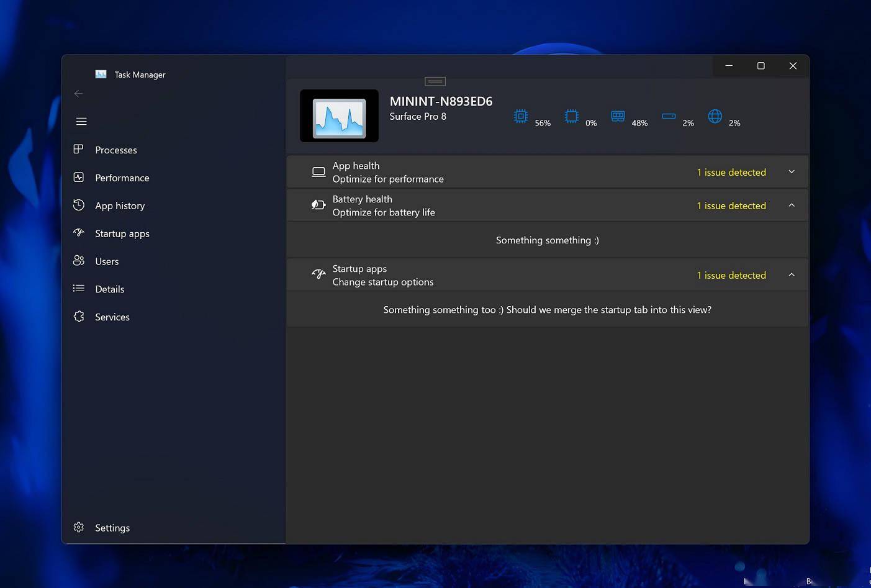Screen dimensions: 871x588
Task: Click the 'Something something :)' text
Action: (548, 240)
